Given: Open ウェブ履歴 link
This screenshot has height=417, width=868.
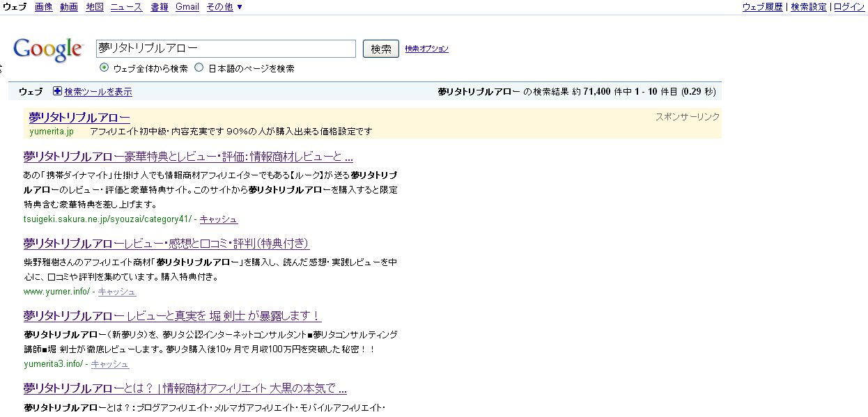Looking at the screenshot, I should [762, 7].
